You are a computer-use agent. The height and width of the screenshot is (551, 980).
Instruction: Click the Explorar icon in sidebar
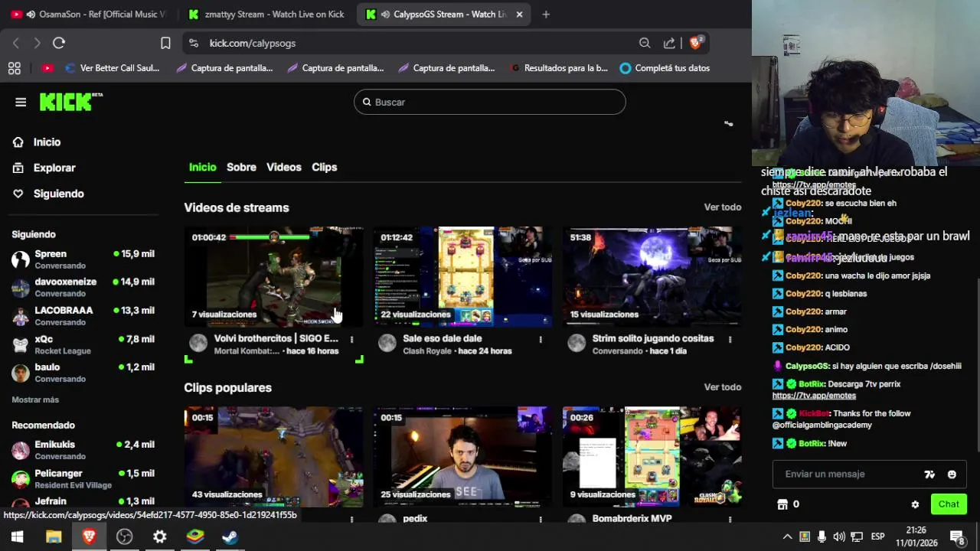click(18, 168)
